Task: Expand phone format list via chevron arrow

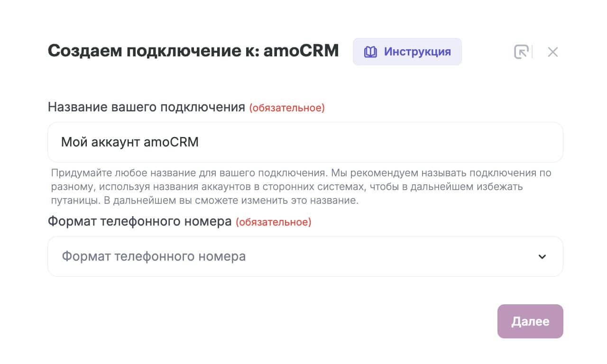Action: point(542,256)
